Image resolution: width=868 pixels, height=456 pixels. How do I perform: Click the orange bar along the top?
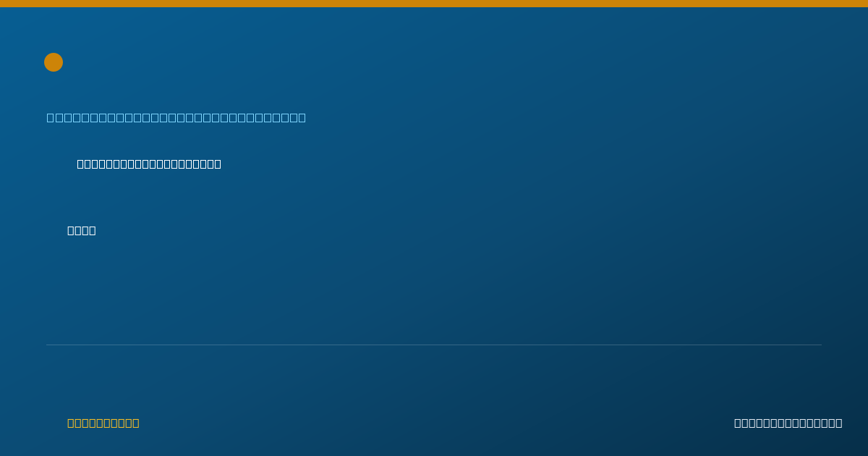(x=434, y=4)
